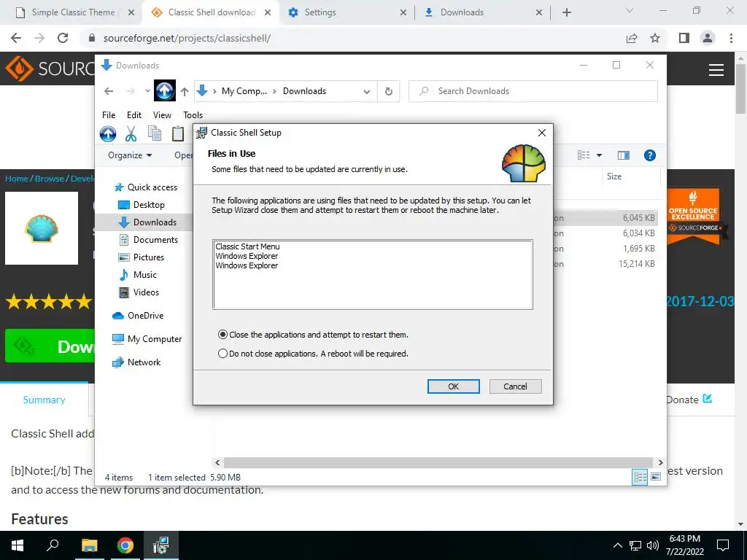747x560 pixels.
Task: Select Pictures in navigation pane
Action: 141,257
